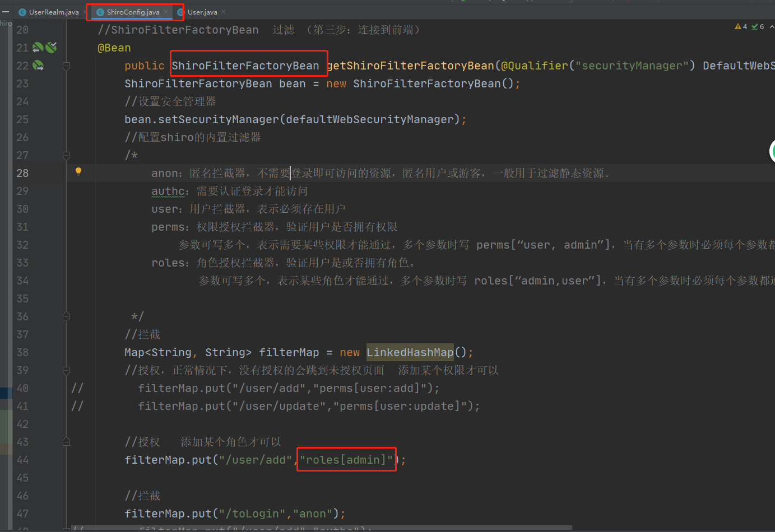Click the underlined 'authc' word on line 29
This screenshot has height=532, width=775.
tap(168, 191)
